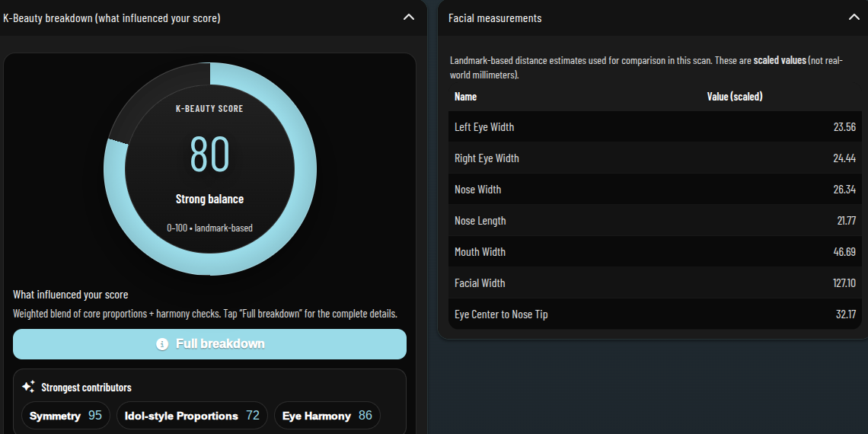868x434 pixels.
Task: Select the Eye Harmony 86 chip
Action: tap(327, 416)
